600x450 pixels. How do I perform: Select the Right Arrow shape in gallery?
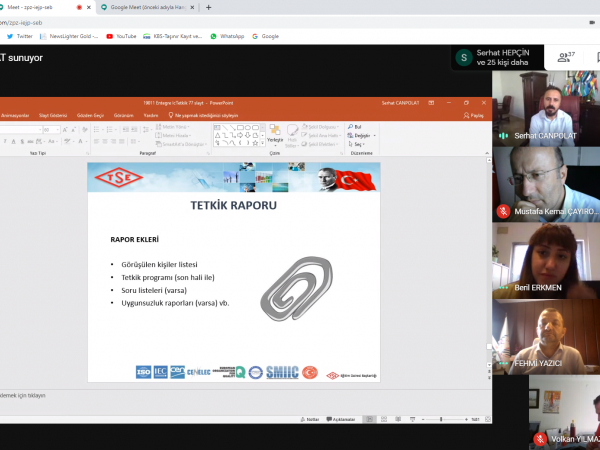[240, 135]
